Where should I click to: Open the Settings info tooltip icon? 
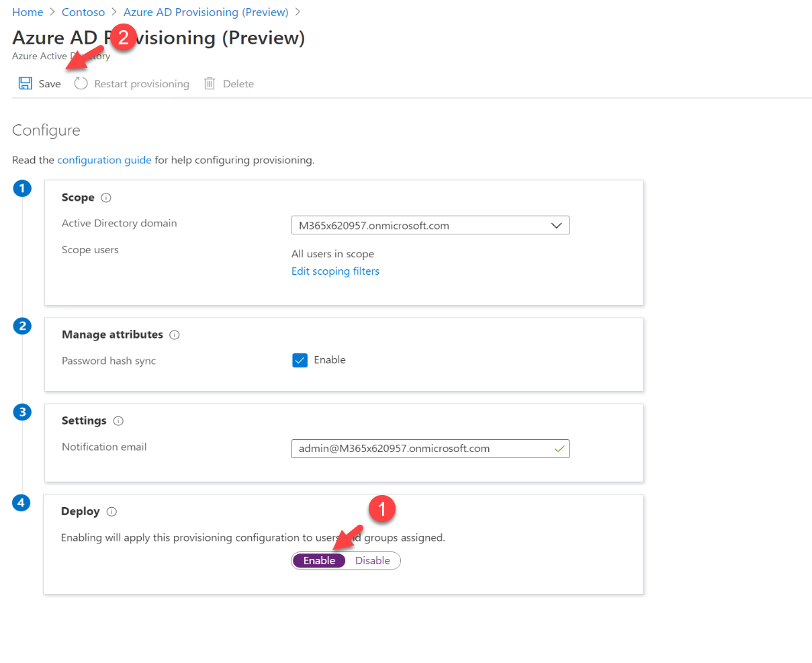[118, 421]
